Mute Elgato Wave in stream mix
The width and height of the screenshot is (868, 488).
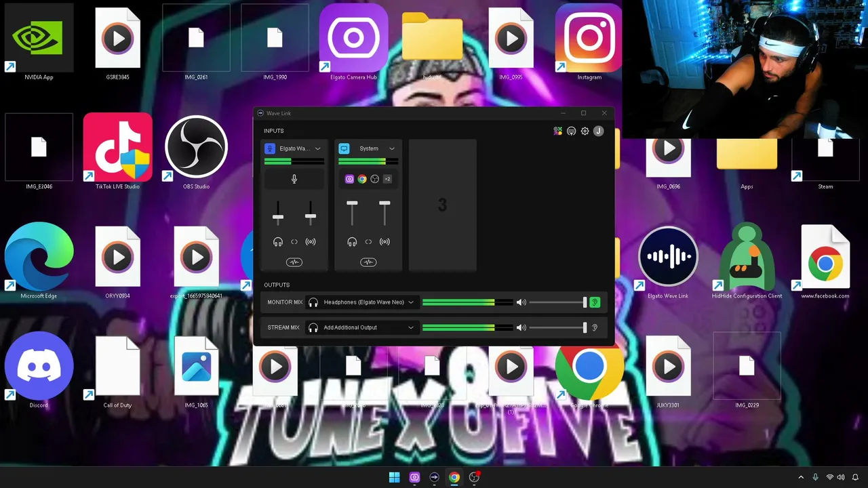click(x=311, y=242)
